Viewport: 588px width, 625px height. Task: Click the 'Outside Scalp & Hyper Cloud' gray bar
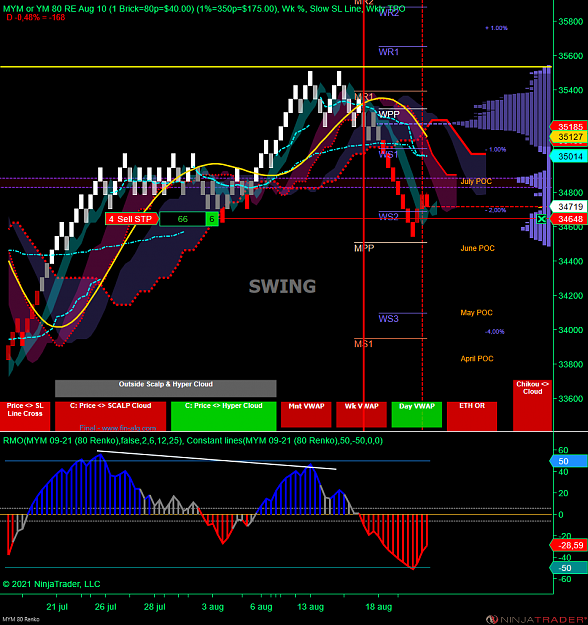[x=165, y=388]
